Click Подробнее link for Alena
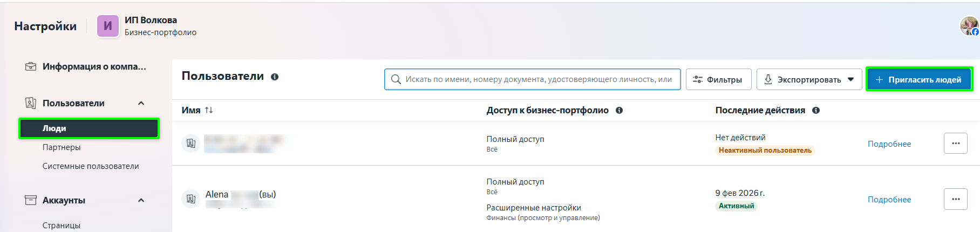The height and width of the screenshot is (232, 980). pyautogui.click(x=889, y=200)
